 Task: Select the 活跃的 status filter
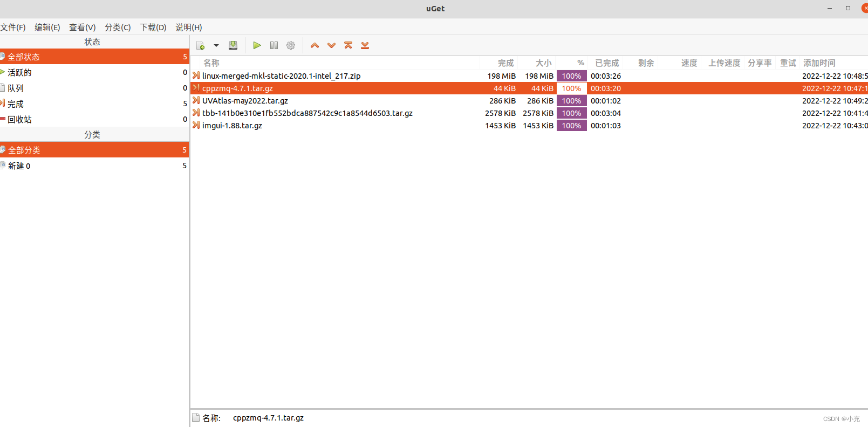[x=94, y=72]
